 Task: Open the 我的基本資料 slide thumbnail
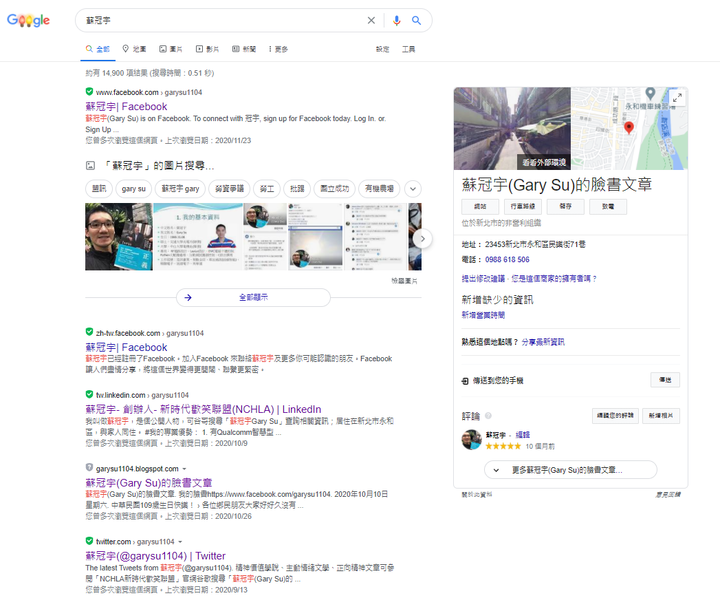(x=197, y=237)
